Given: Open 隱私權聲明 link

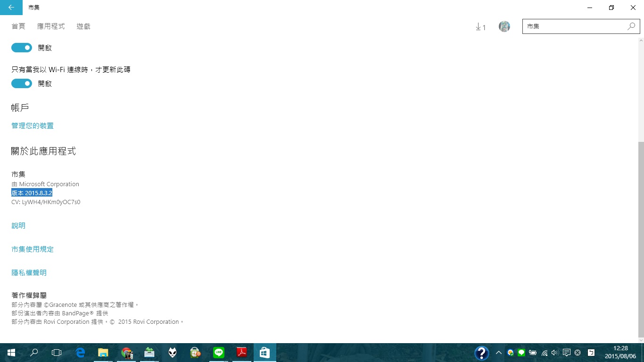Looking at the screenshot, I should pyautogui.click(x=29, y=273).
